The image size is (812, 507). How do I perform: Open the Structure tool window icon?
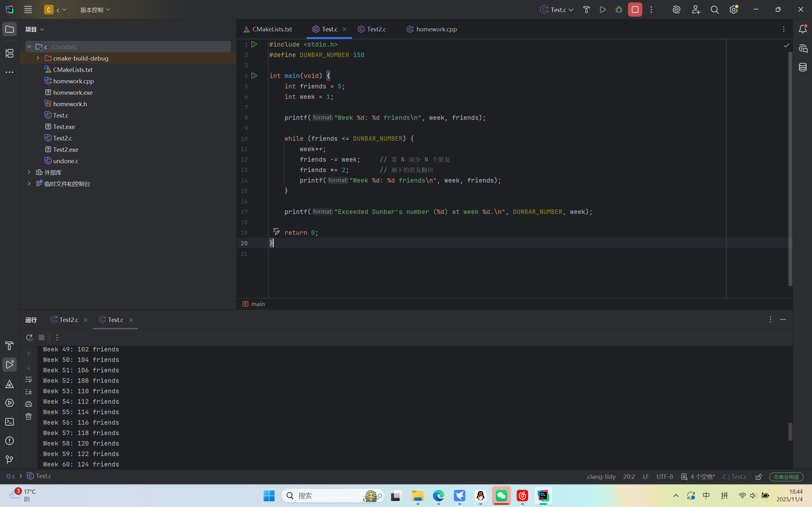pyautogui.click(x=10, y=53)
